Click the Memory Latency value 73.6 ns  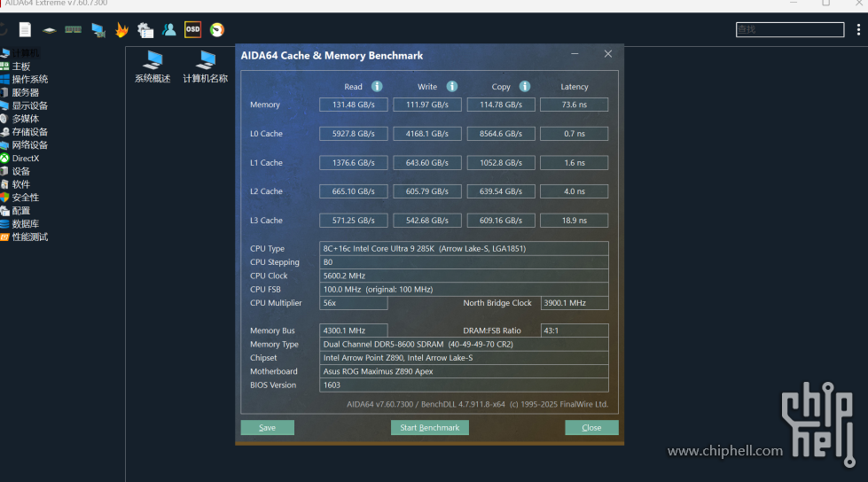pos(574,105)
